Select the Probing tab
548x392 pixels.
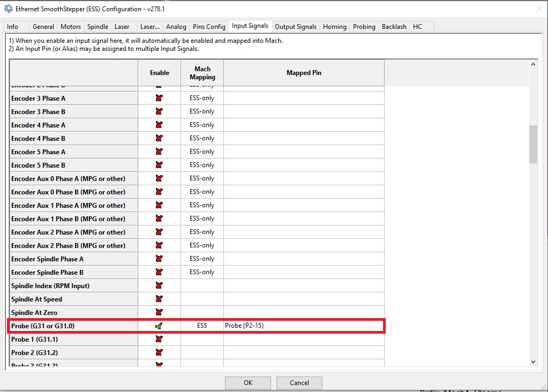click(364, 26)
